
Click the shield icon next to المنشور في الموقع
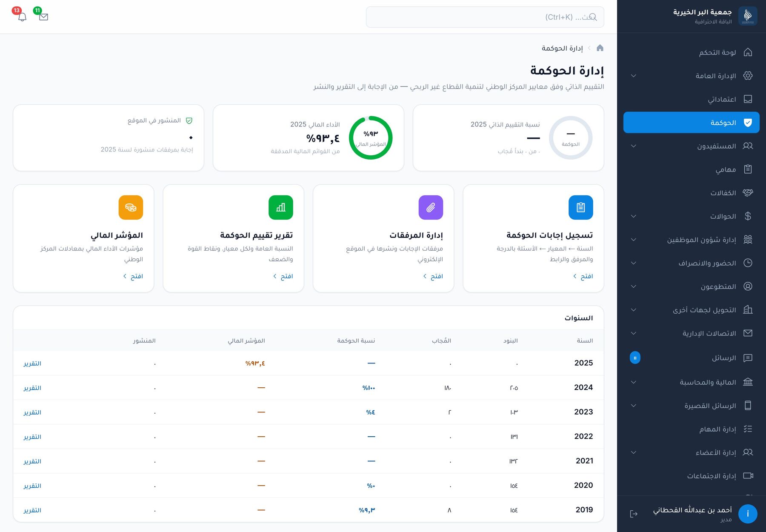coord(189,121)
